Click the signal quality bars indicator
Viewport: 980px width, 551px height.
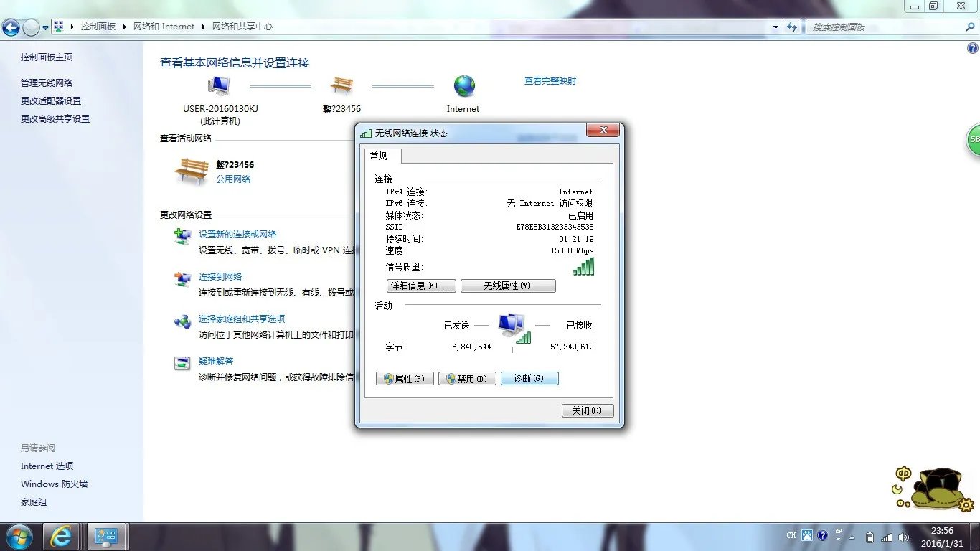[583, 267]
